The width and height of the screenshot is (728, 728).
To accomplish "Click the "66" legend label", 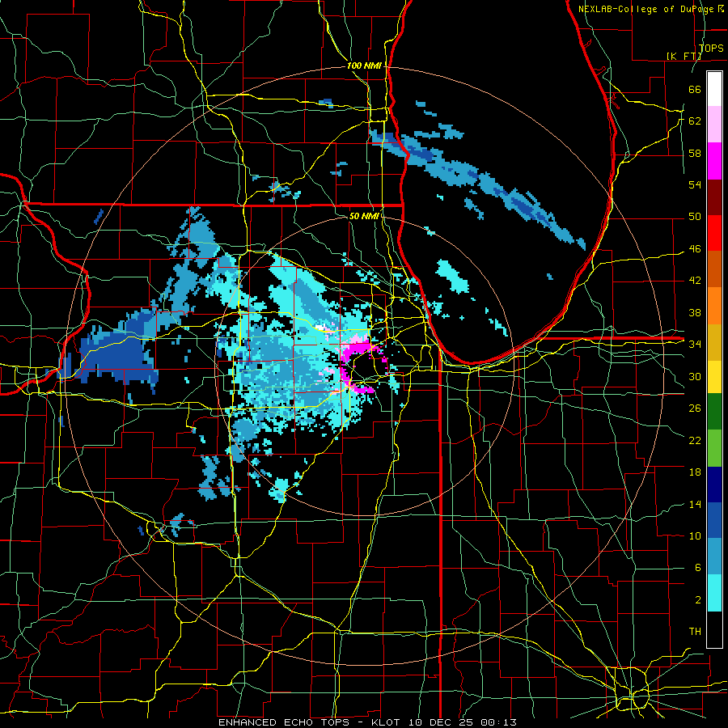I will [x=695, y=89].
